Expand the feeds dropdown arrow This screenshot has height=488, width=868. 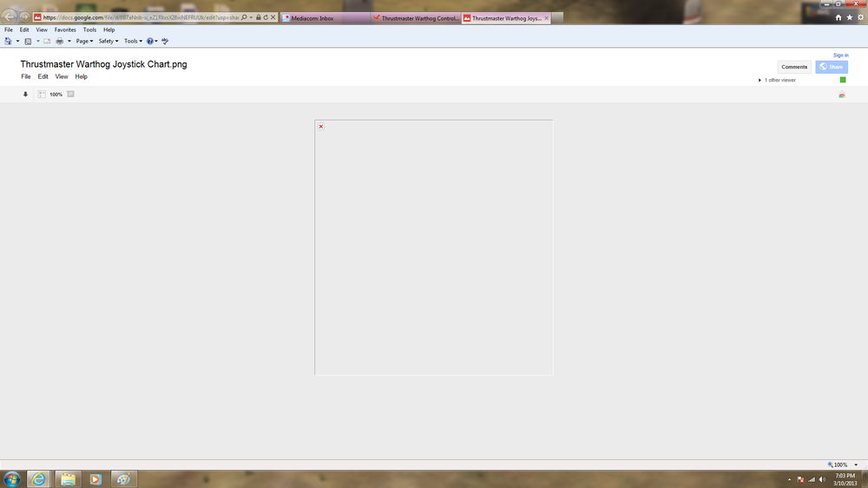pos(37,41)
